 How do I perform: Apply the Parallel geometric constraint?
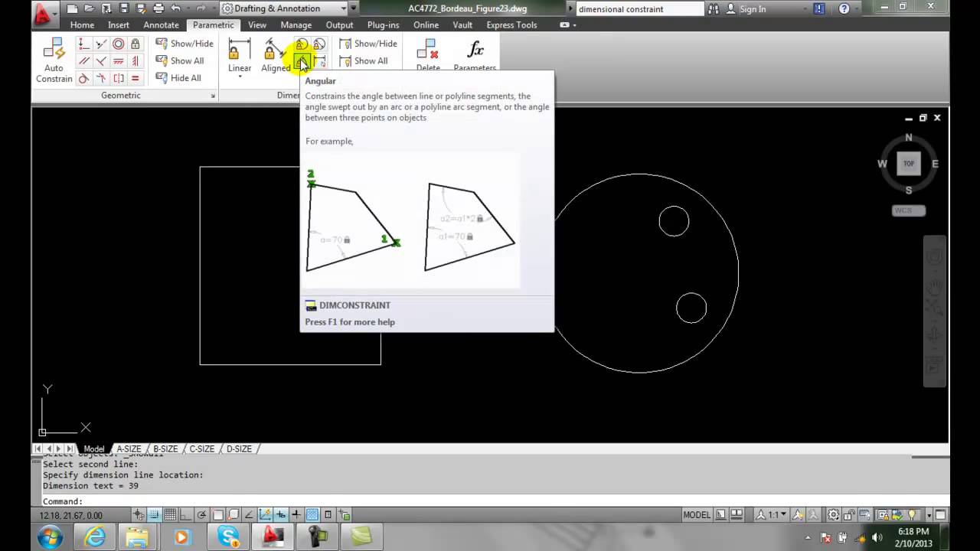[84, 61]
